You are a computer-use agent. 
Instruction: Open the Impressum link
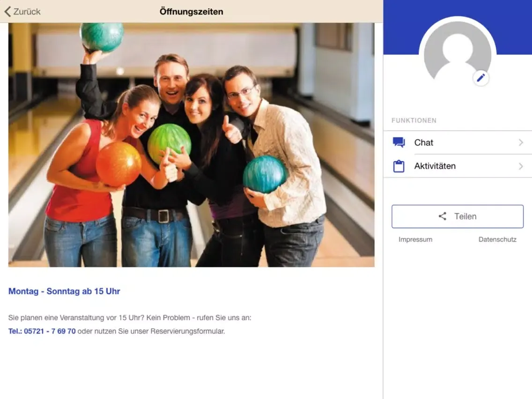[415, 239]
